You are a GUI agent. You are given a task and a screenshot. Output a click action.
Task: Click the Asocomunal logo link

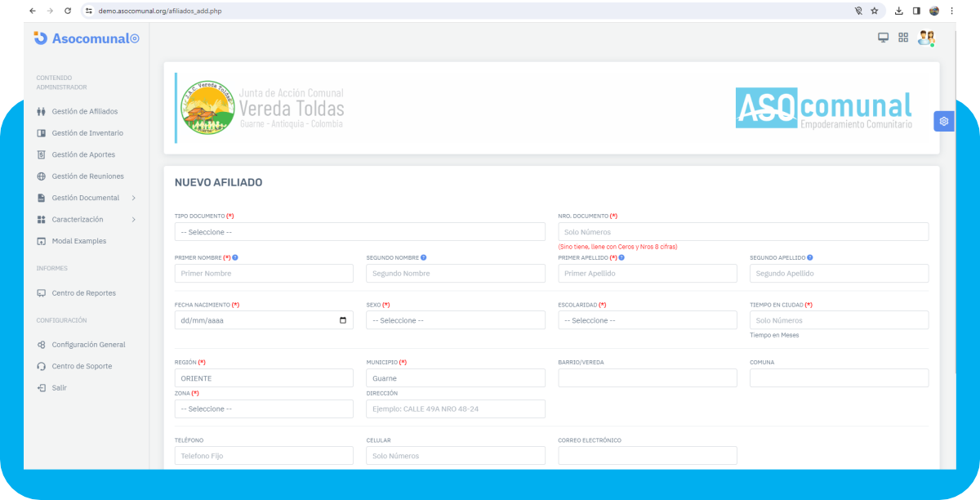click(x=87, y=38)
